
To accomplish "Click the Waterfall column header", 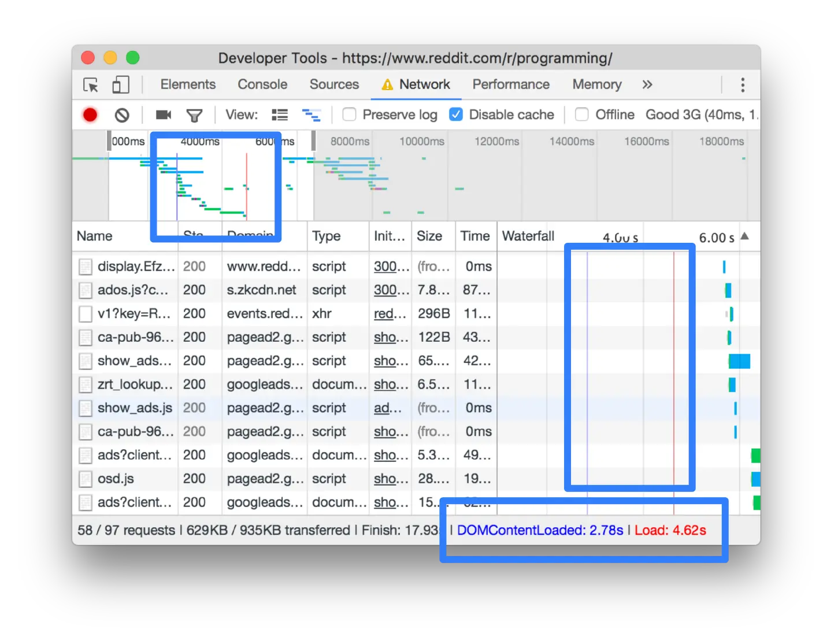I will click(x=528, y=236).
